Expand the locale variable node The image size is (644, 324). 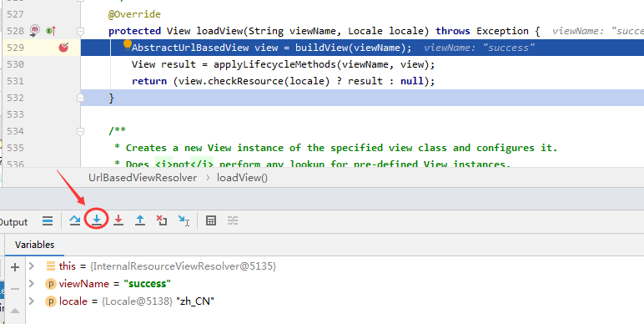tap(32, 301)
